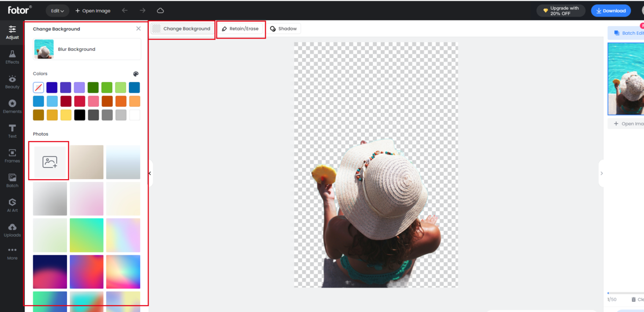Open the Effects panel in the sidebar
644x312 pixels.
(12, 57)
